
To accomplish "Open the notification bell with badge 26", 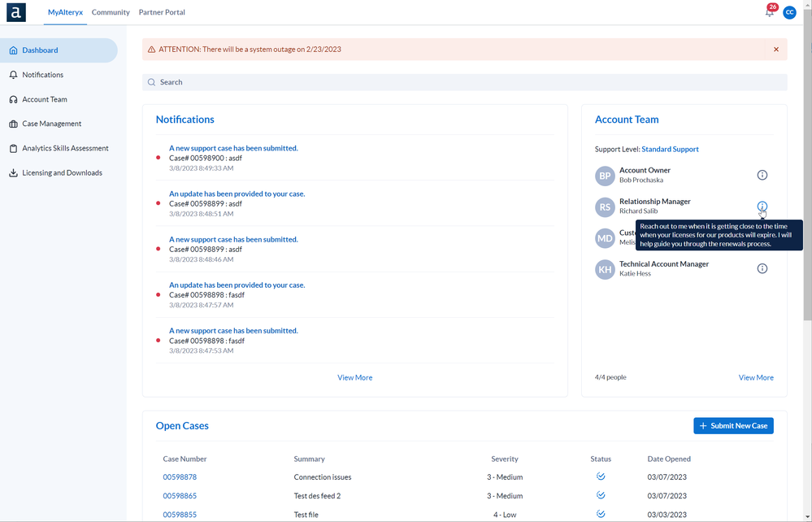I will [770, 11].
